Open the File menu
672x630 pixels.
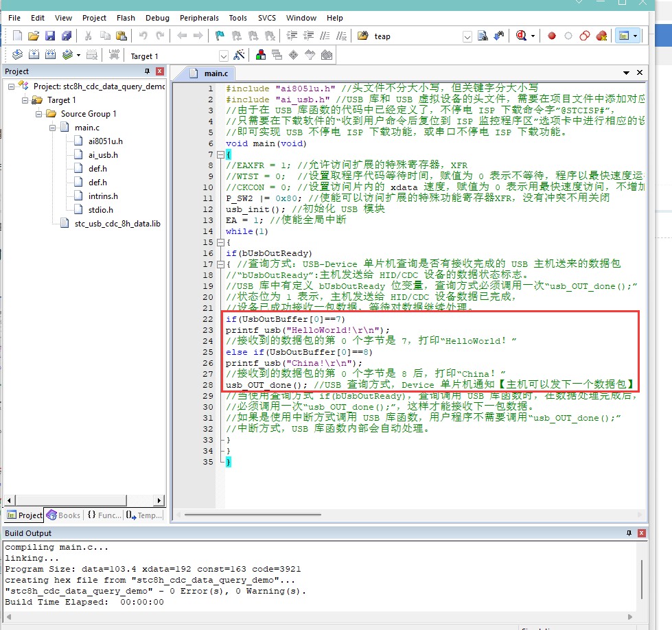pos(14,18)
